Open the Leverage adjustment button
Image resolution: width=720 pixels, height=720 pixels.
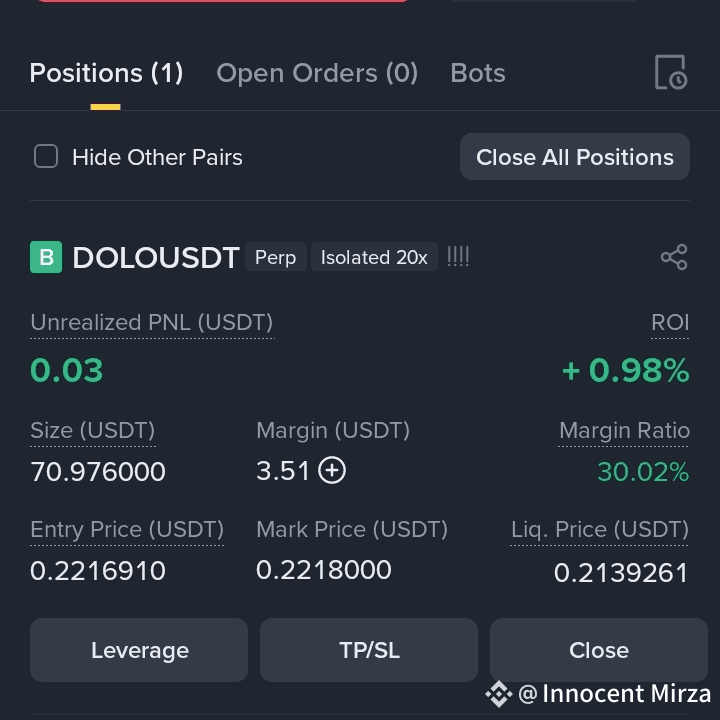pos(139,650)
